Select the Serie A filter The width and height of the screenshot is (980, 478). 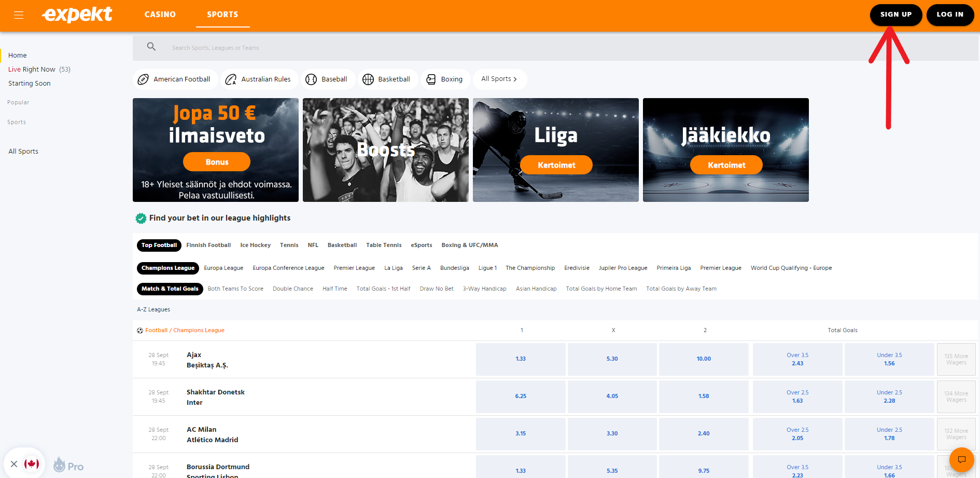point(422,268)
